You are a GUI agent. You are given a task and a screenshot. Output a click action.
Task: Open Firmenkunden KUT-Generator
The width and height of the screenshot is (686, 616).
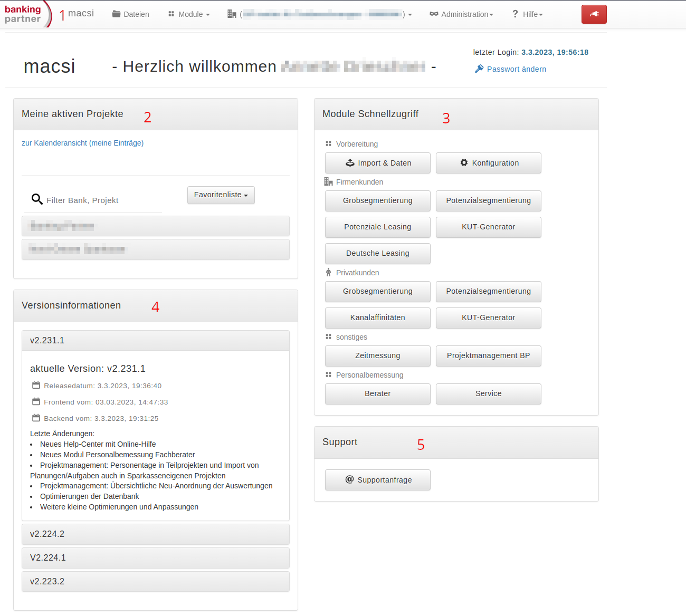[x=489, y=227]
